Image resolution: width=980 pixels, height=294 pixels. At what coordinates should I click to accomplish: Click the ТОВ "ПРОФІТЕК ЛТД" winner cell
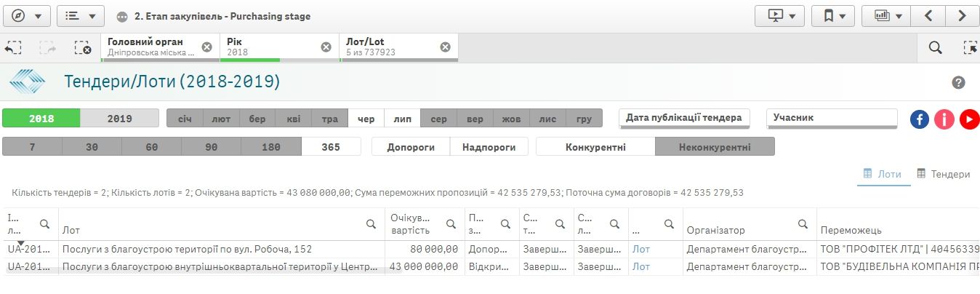(x=899, y=248)
